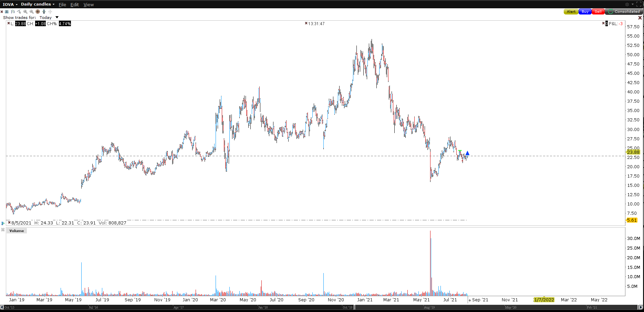The width and height of the screenshot is (644, 312).
Task: Select the text annotation tool icon
Action: coord(7,11)
